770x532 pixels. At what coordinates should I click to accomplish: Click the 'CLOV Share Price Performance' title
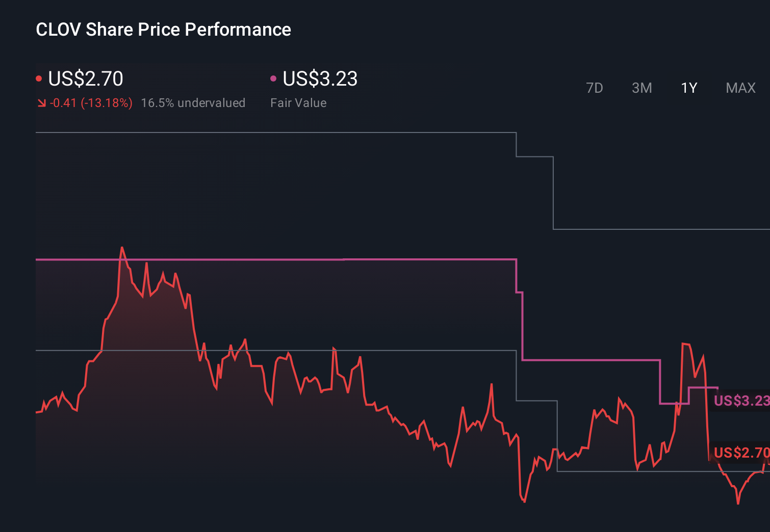pos(163,29)
